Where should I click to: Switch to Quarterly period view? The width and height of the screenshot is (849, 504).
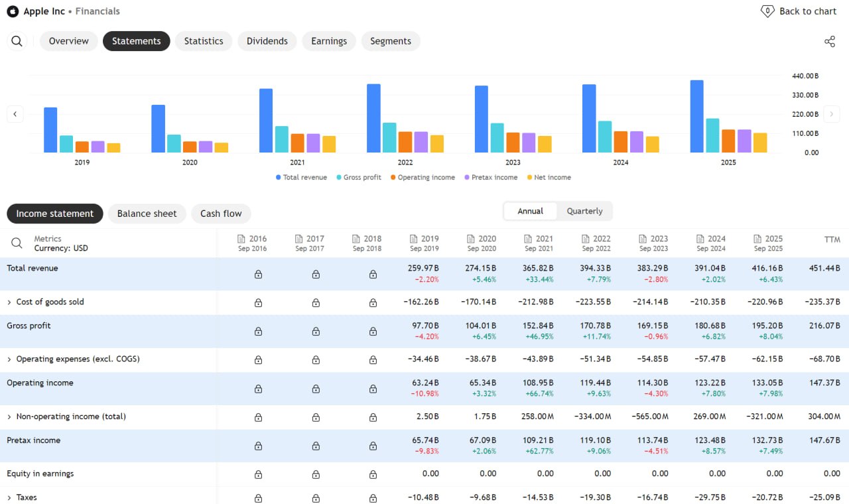click(x=584, y=211)
